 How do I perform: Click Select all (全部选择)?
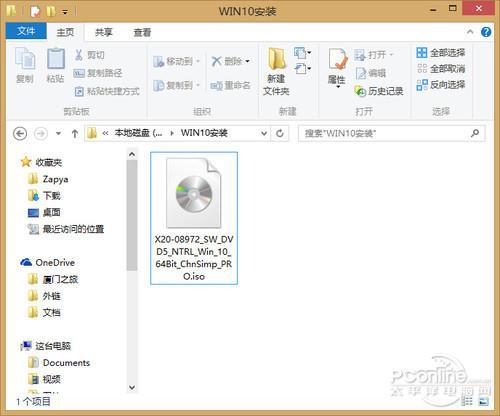coord(441,53)
